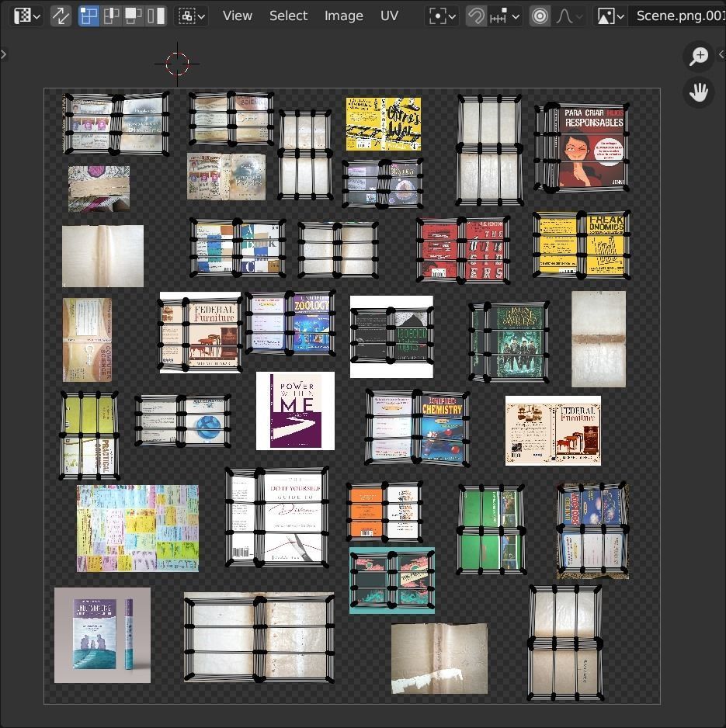
Task: Click the Para Criar Hijos Responsables cover
Action: (582, 147)
